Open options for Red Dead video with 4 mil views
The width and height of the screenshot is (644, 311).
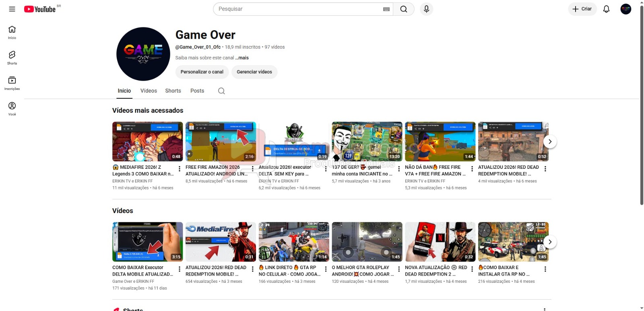(x=545, y=169)
